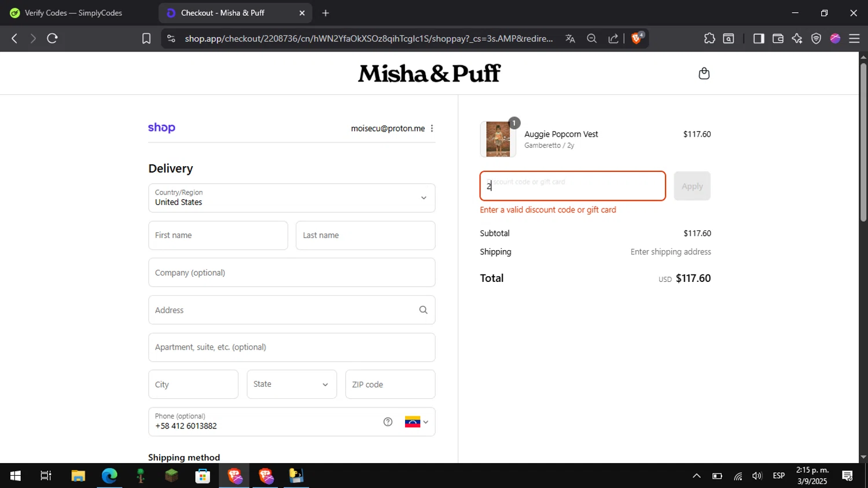
Task: Open the notification center icon
Action: [x=847, y=476]
